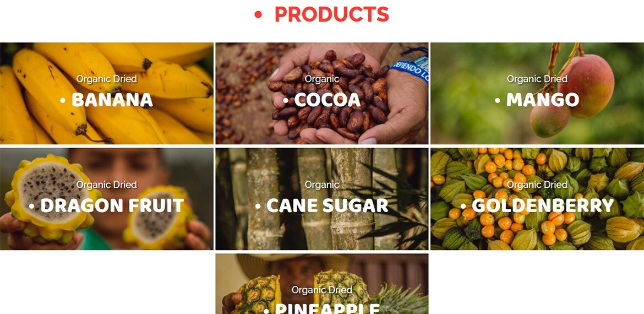Screen dimensions: 644x314
Task: Open the Organic Cane Sugar tile
Action: [322, 199]
